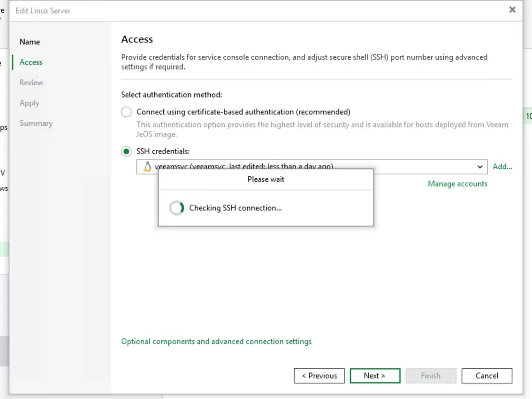This screenshot has height=399, width=532.
Task: Click the Finish button
Action: pyautogui.click(x=431, y=376)
